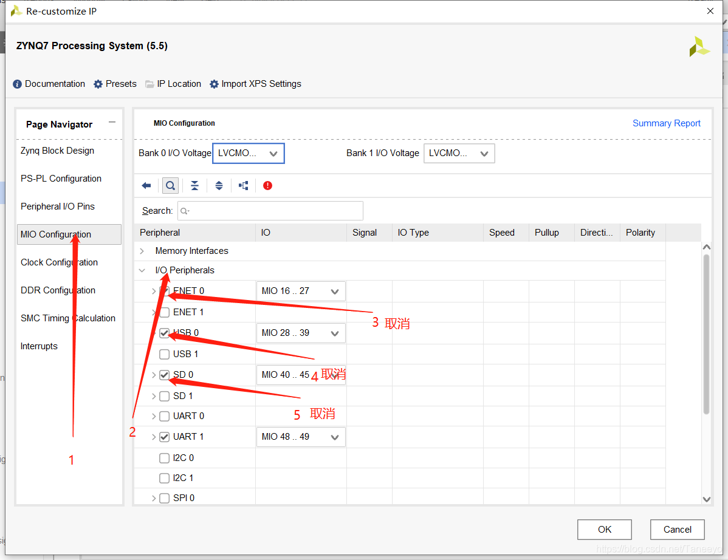Click in the Search input field

click(x=270, y=211)
